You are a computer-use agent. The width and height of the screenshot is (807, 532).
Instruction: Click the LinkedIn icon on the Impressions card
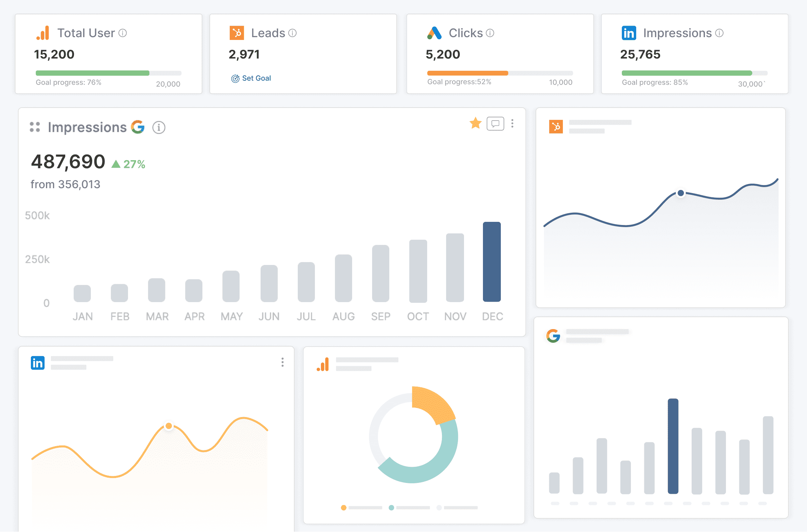628,33
